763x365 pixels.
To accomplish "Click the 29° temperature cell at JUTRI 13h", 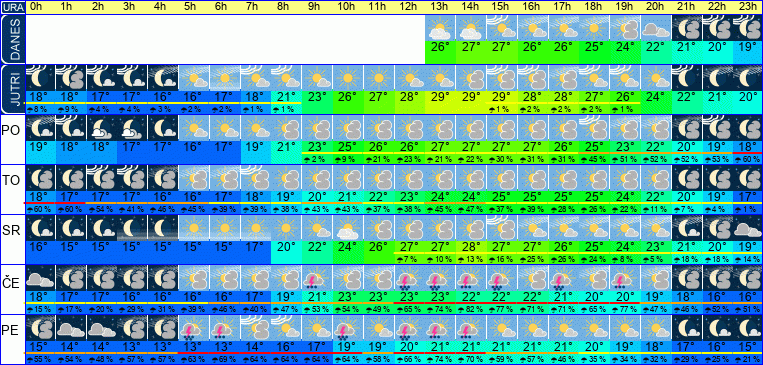I will (440, 97).
